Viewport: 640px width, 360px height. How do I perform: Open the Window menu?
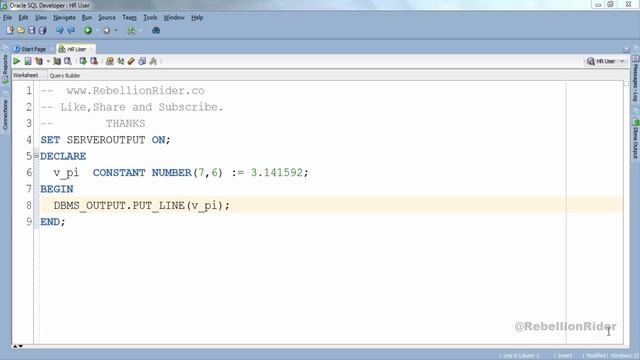pos(174,18)
